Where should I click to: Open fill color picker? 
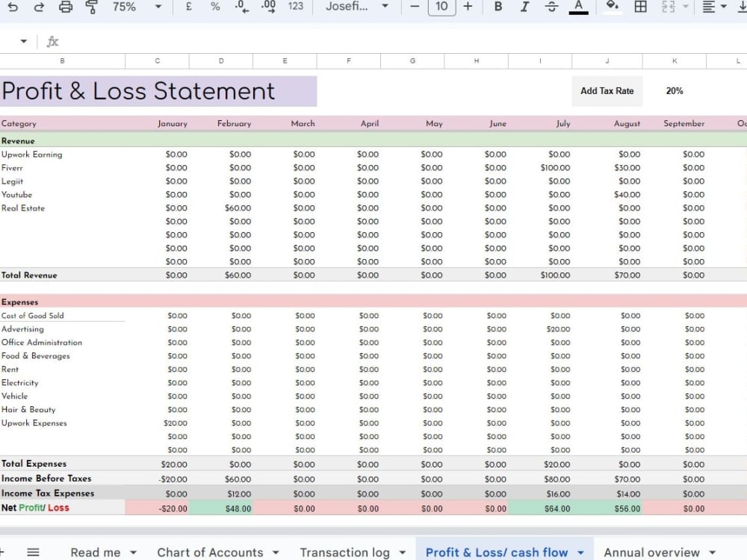[613, 7]
